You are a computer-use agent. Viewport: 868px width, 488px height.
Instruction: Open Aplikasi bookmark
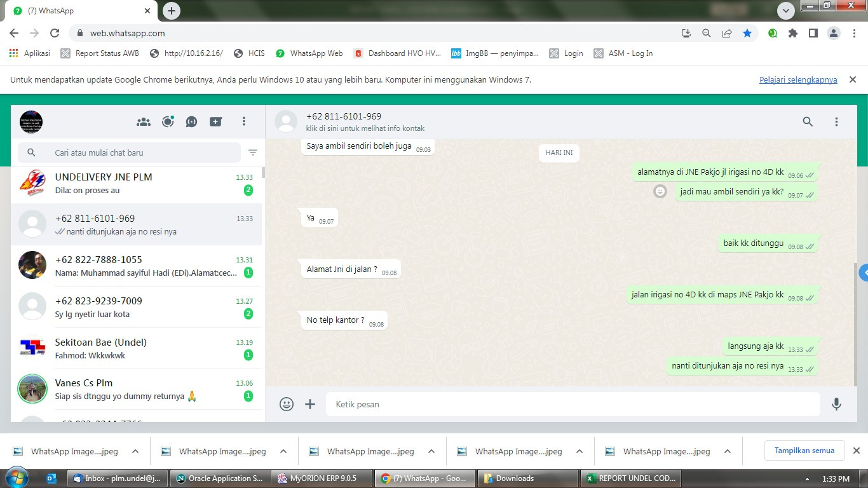point(30,53)
